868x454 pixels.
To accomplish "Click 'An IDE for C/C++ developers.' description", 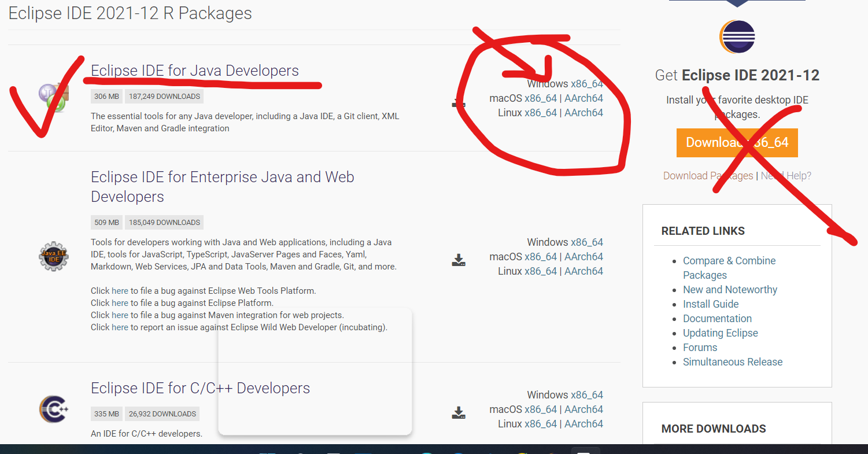I will [x=146, y=434].
